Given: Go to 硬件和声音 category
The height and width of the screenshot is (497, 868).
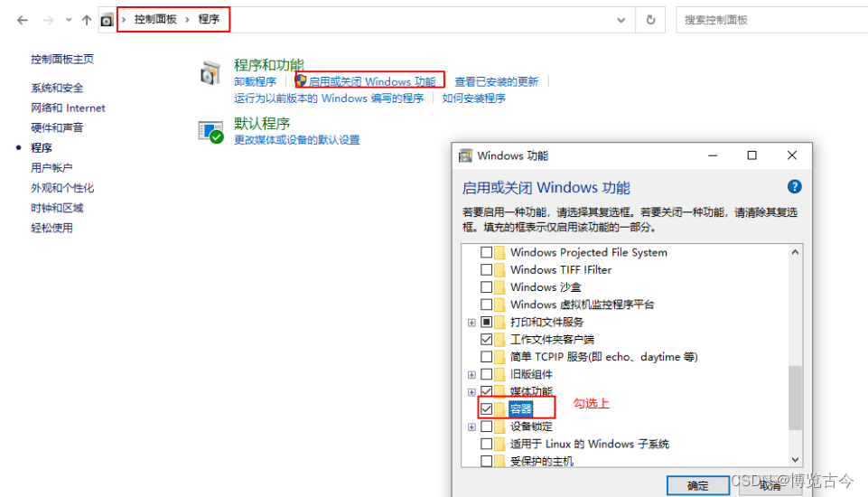Looking at the screenshot, I should pyautogui.click(x=57, y=128).
